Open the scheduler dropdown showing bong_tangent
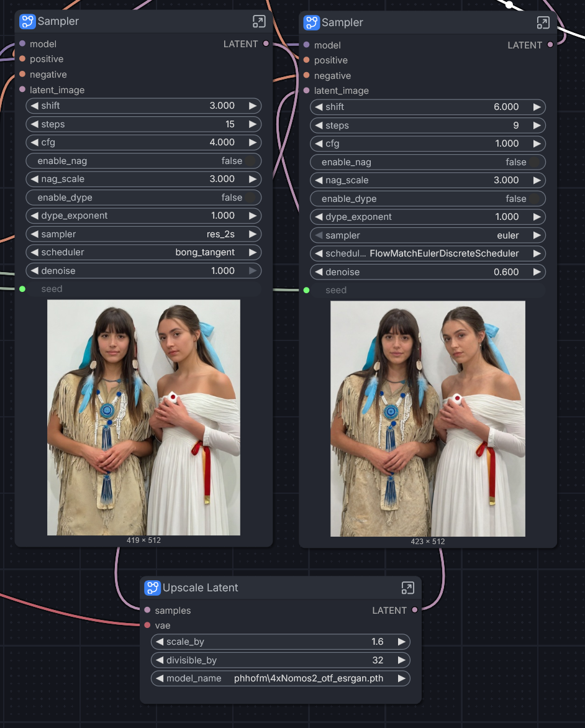The image size is (585, 728). coord(143,252)
